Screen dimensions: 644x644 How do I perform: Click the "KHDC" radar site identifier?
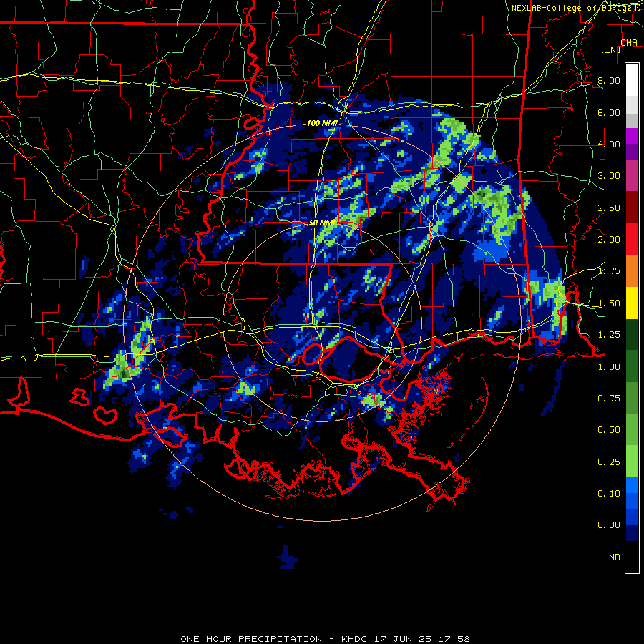coord(354,639)
